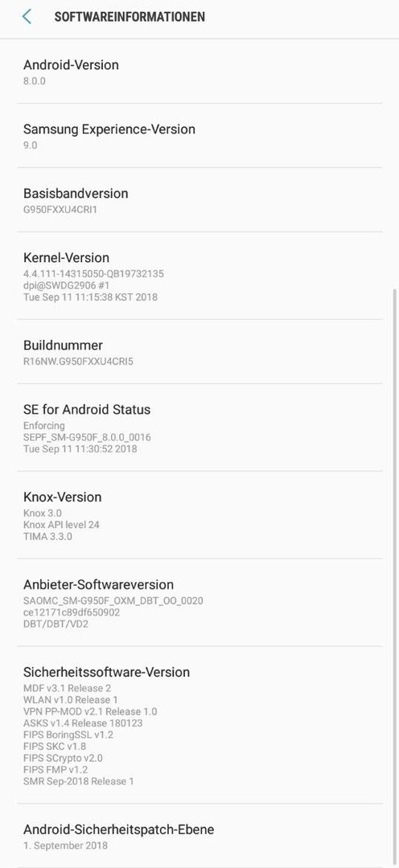This screenshot has height=868, width=399.
Task: Select the Basisbandversion entry
Action: [x=199, y=200]
